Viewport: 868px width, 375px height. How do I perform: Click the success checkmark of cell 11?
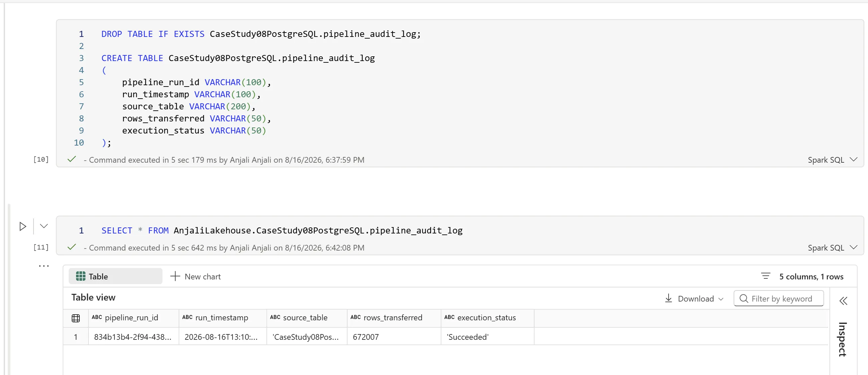72,247
